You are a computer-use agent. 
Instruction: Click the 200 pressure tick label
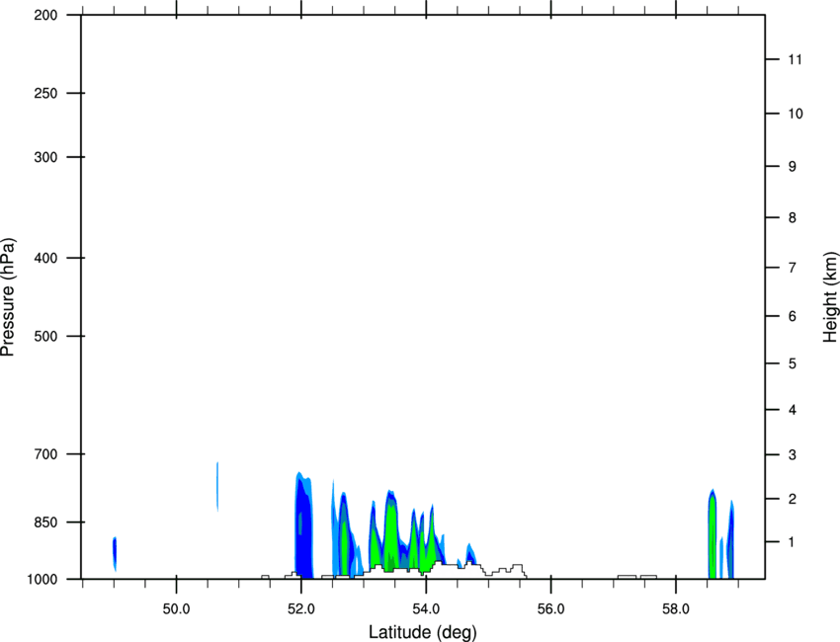45,15
